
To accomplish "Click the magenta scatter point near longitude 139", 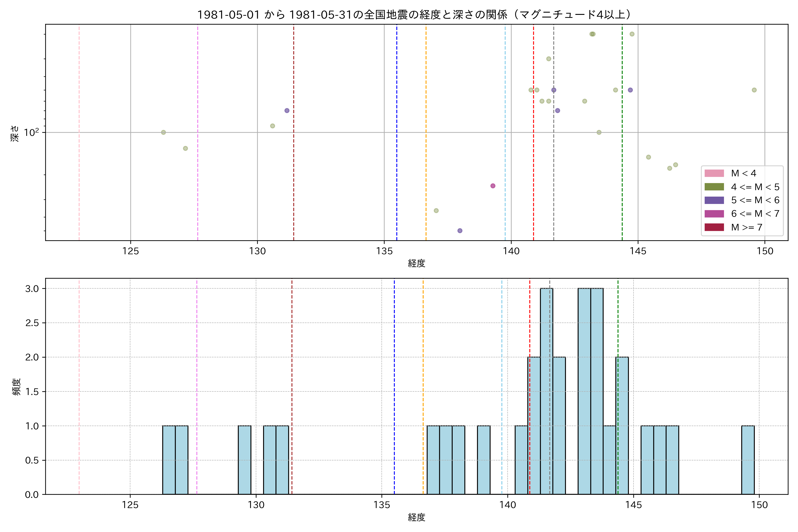I will (493, 186).
